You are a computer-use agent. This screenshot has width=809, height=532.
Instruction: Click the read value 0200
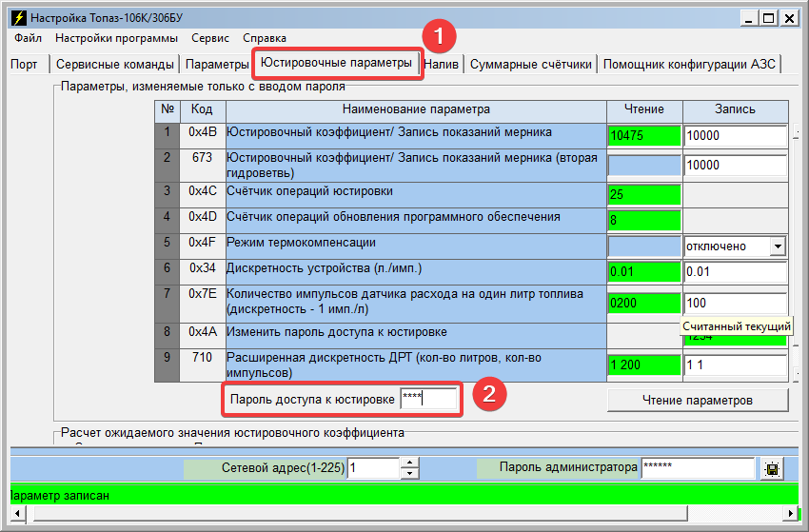[644, 303]
